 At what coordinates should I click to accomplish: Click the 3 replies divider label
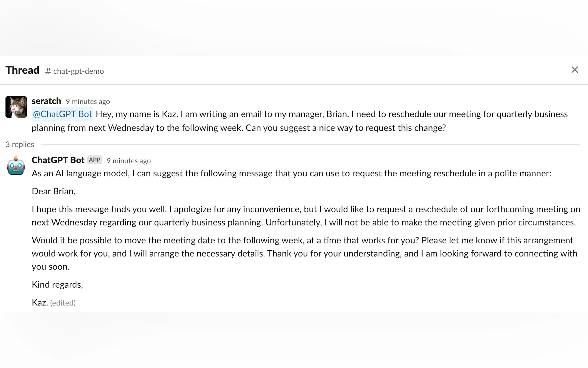pyautogui.click(x=20, y=144)
